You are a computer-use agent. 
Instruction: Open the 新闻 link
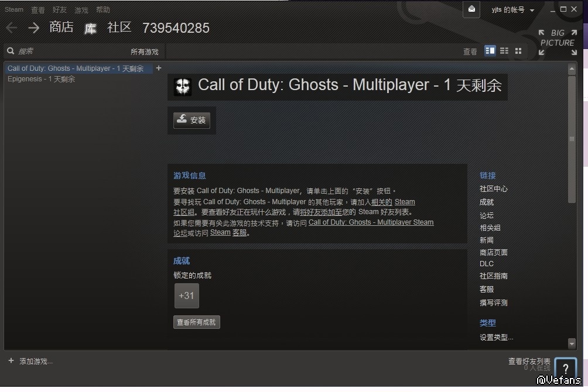tap(486, 240)
